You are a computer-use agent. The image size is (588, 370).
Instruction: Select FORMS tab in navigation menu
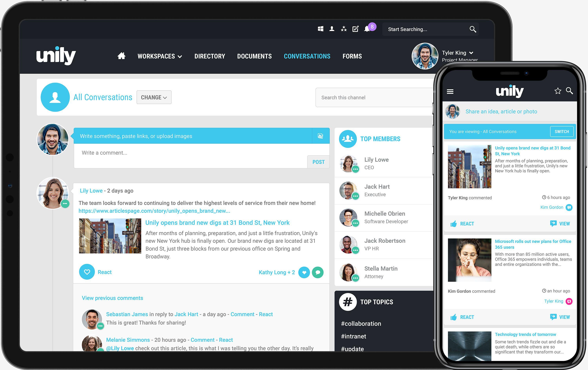[x=351, y=56]
